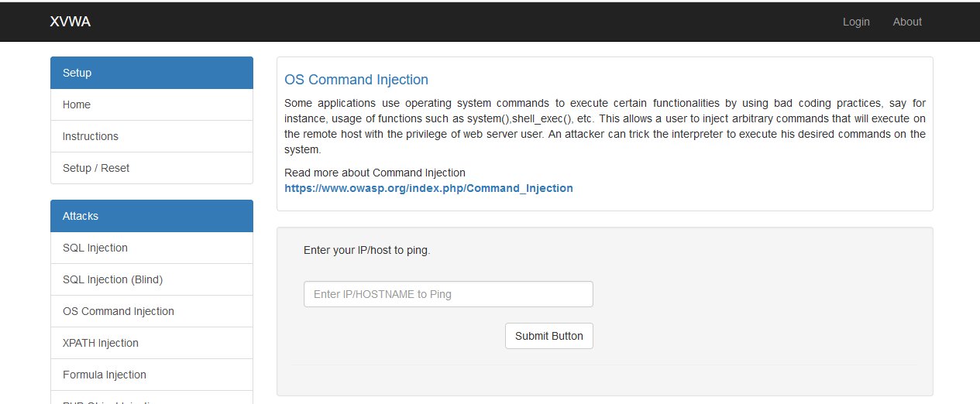
Task: Click the OS Command Injection heading
Action: [356, 80]
